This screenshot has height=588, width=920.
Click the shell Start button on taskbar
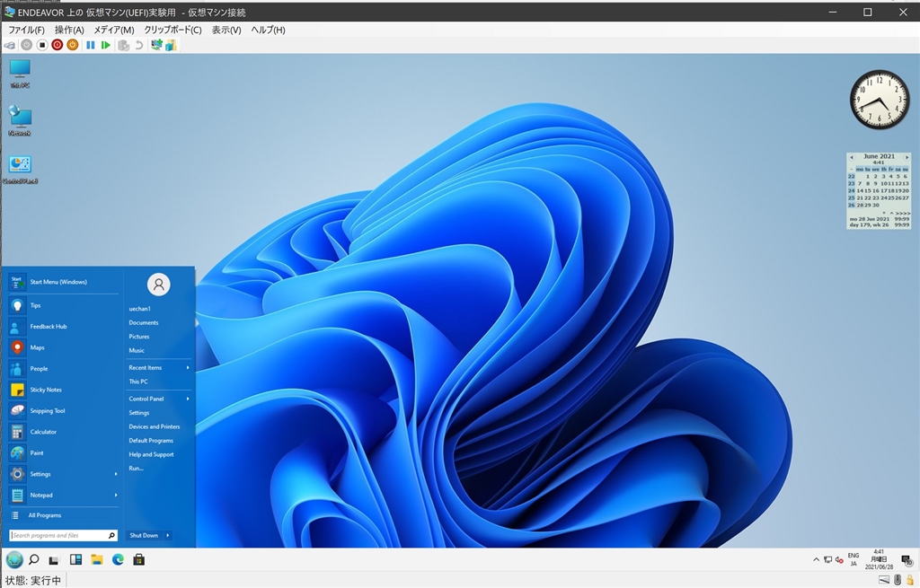tap(14, 560)
